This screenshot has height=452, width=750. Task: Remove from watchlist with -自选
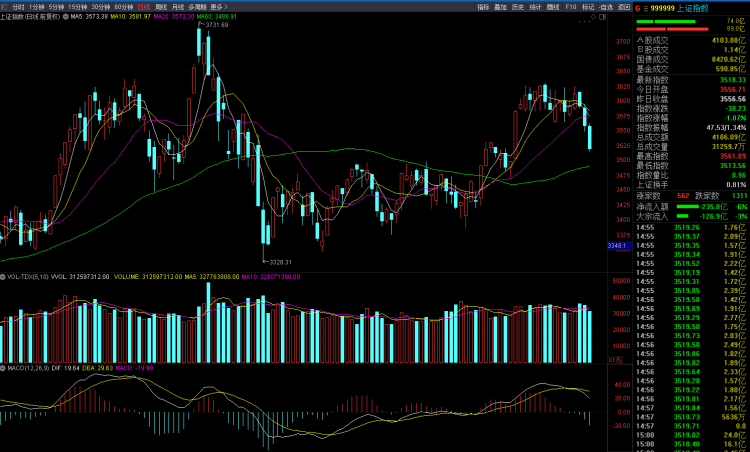coord(605,7)
